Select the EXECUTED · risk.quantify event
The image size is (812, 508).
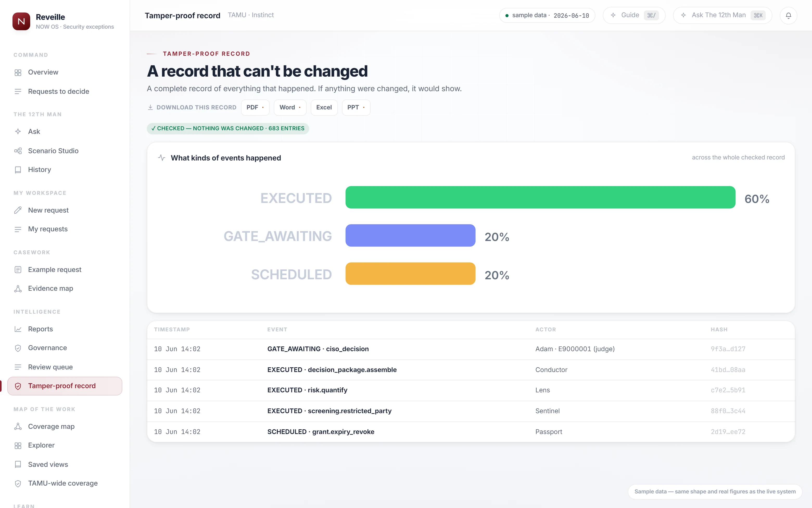(307, 390)
